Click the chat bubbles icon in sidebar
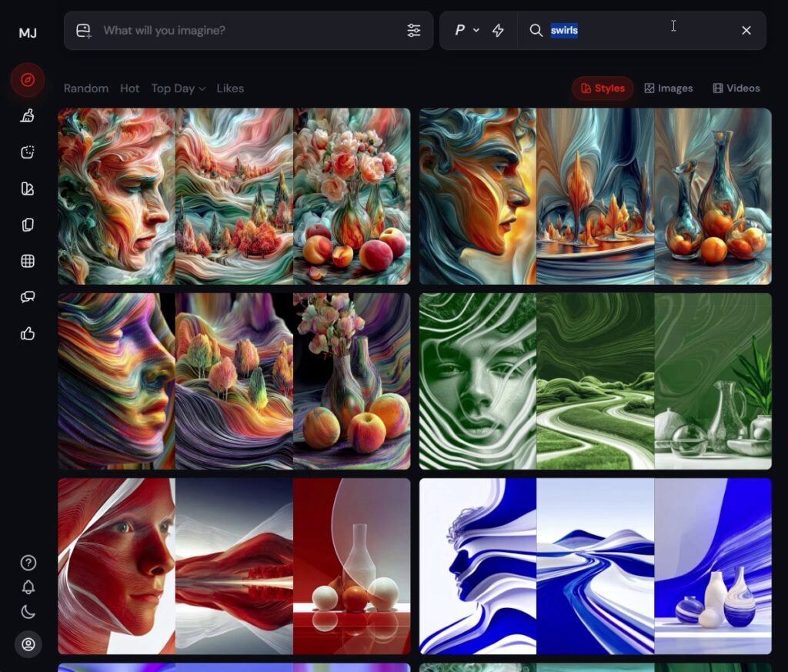This screenshot has height=672, width=788. point(28,297)
